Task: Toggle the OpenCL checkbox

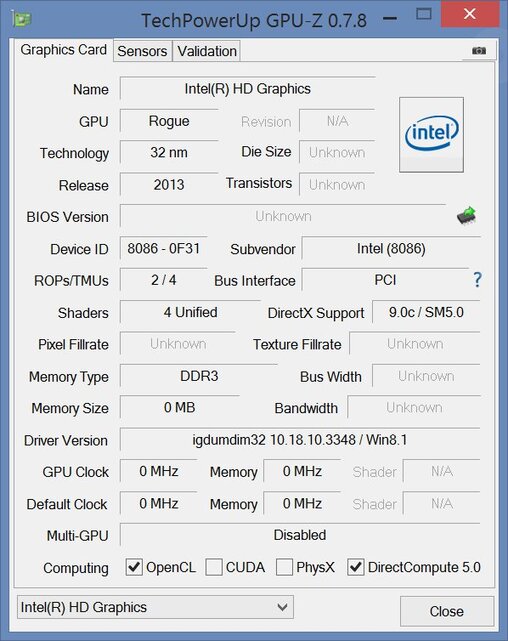Action: pyautogui.click(x=134, y=567)
